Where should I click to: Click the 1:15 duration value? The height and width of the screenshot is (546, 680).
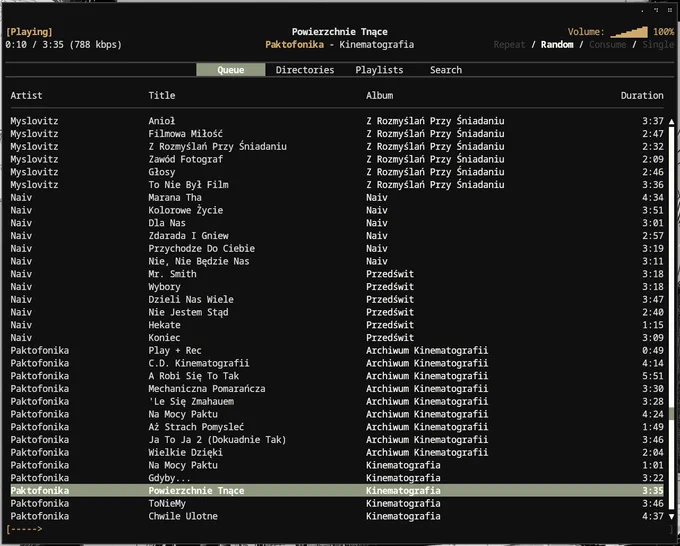point(653,325)
